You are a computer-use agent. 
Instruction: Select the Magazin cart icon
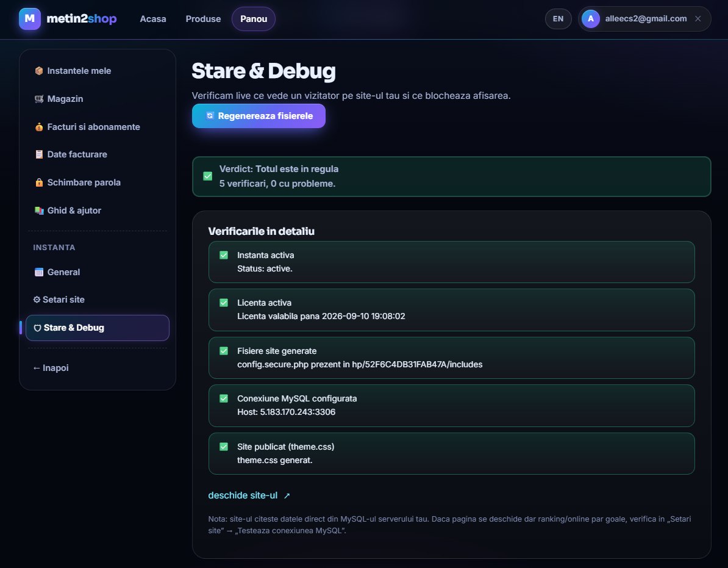click(x=39, y=99)
